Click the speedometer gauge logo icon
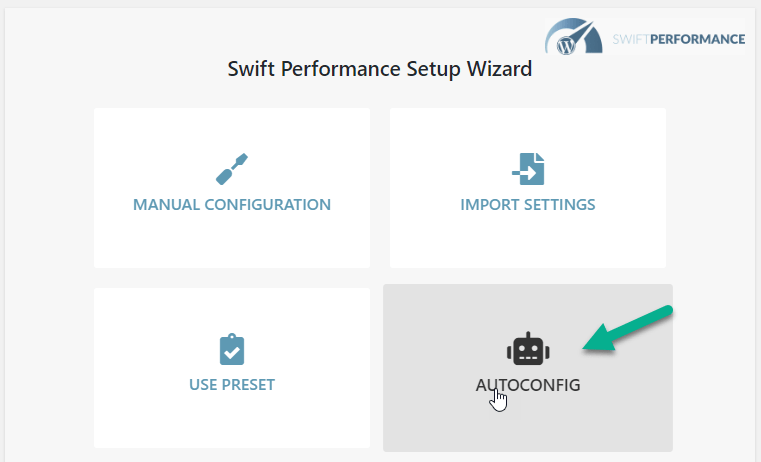The image size is (761, 462). pyautogui.click(x=574, y=36)
